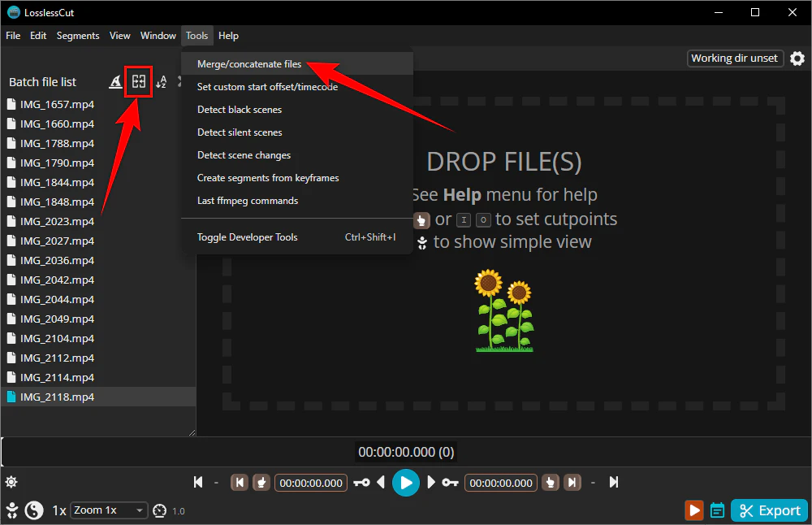Open the Help menu

[228, 36]
